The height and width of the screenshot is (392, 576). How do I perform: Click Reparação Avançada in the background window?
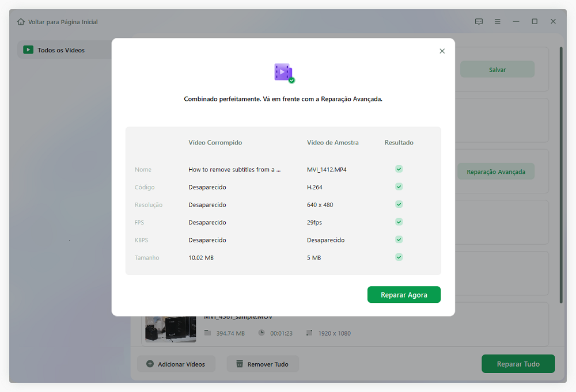click(x=496, y=172)
